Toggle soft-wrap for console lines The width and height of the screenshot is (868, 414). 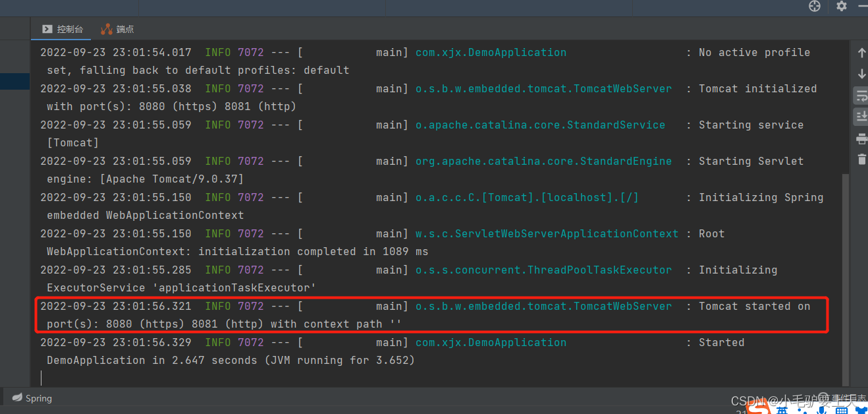861,95
